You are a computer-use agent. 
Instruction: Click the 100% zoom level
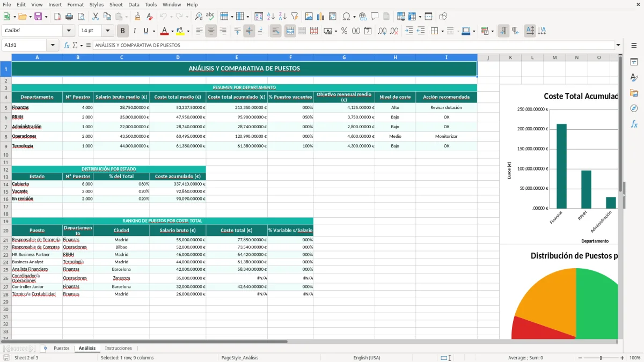point(635,358)
